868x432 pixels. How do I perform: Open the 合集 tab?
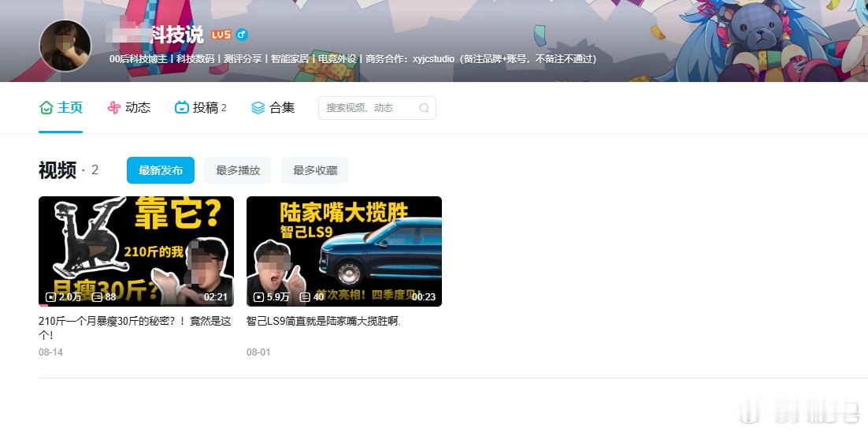pos(273,107)
